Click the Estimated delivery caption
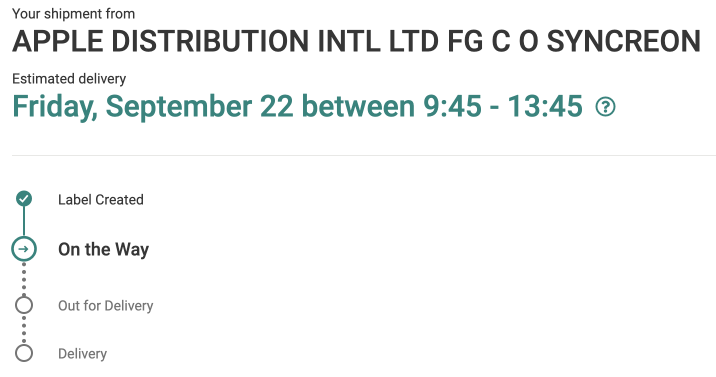 (69, 79)
